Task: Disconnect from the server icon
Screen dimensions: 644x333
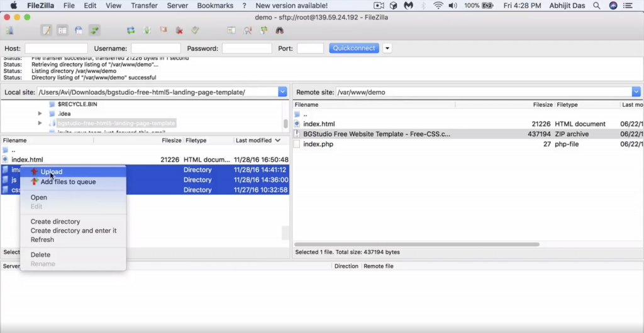Action: pos(179,30)
